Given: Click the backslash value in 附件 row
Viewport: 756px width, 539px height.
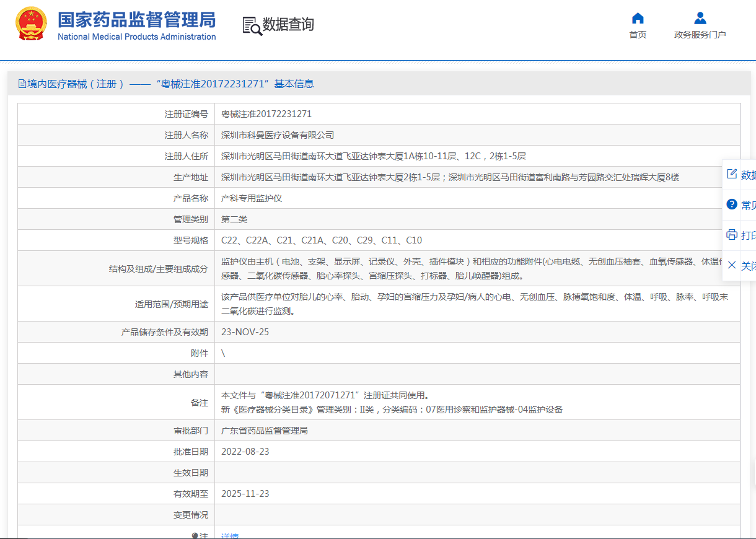Looking at the screenshot, I should tap(223, 353).
